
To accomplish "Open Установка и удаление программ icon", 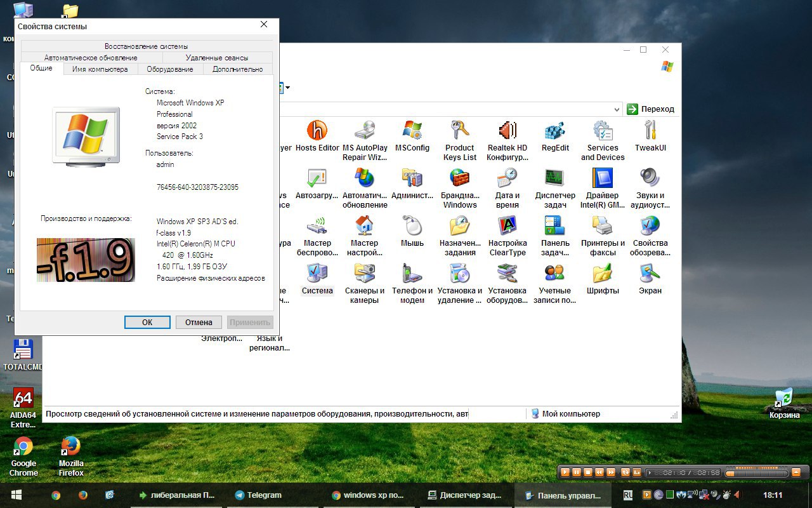I will click(x=460, y=283).
